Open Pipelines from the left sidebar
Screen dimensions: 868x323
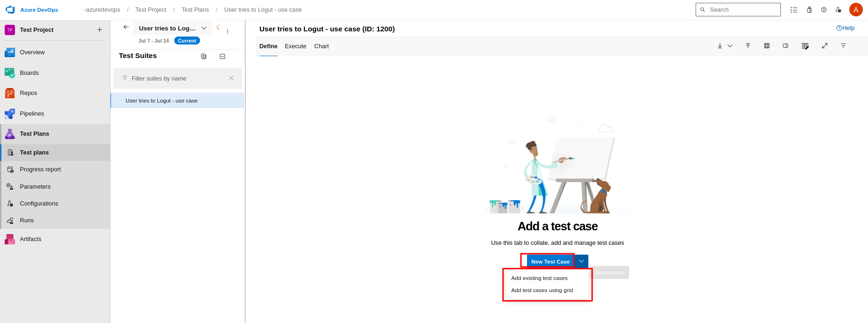click(32, 114)
